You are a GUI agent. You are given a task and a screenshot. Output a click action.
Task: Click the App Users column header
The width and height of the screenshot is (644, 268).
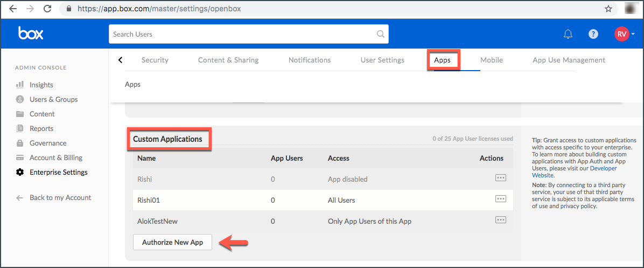click(x=286, y=158)
